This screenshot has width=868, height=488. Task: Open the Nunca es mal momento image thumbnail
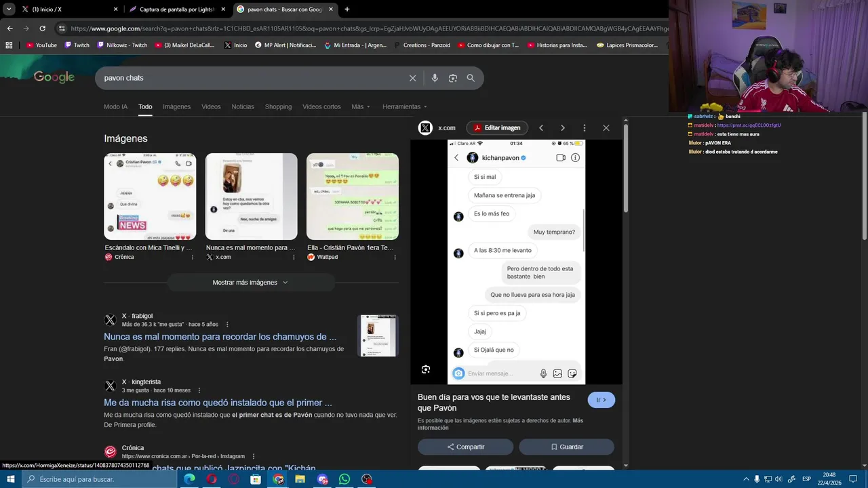click(251, 197)
